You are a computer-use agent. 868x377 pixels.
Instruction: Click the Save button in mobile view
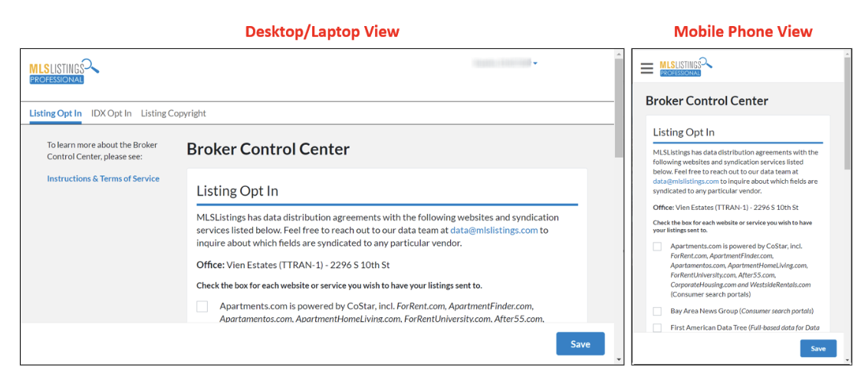(818, 349)
